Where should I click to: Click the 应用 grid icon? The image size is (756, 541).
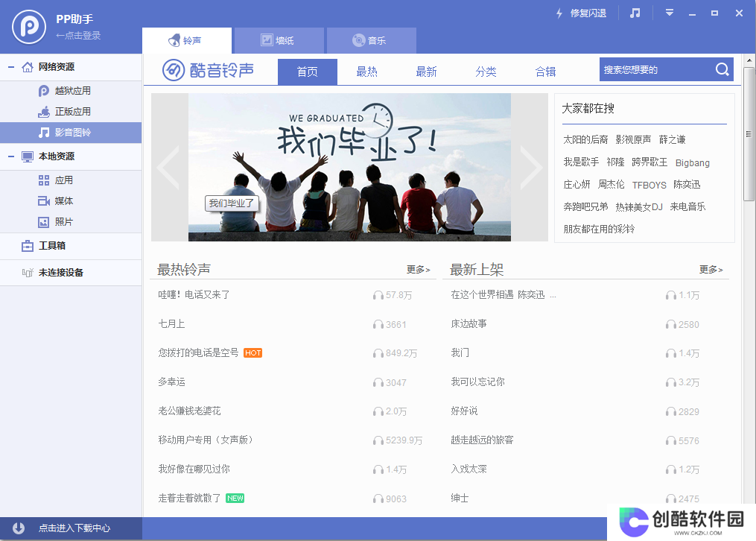pos(44,180)
